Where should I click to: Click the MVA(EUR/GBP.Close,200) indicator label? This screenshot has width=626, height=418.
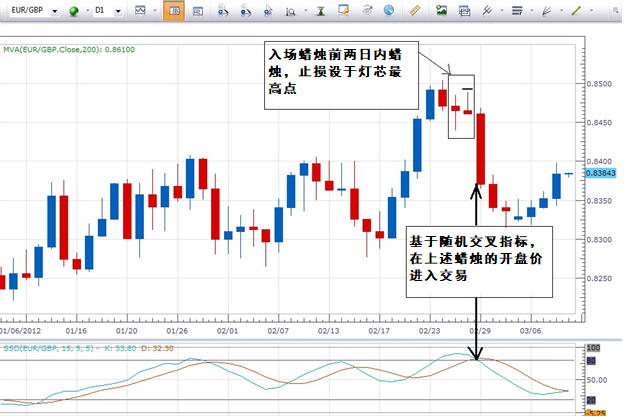[x=69, y=50]
